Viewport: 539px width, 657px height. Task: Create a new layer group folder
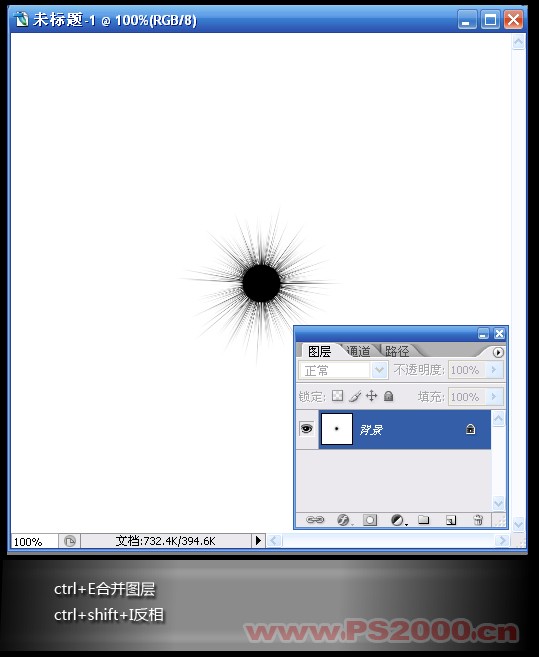pos(424,520)
